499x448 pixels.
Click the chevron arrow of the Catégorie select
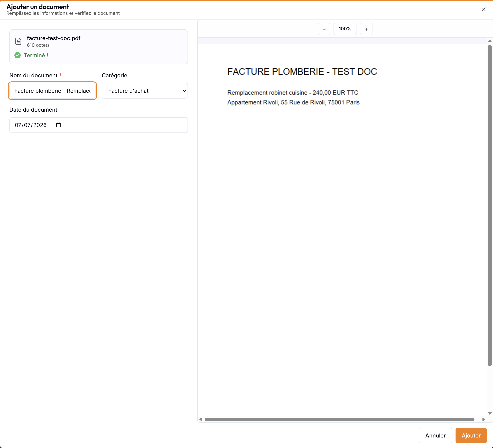click(x=184, y=91)
